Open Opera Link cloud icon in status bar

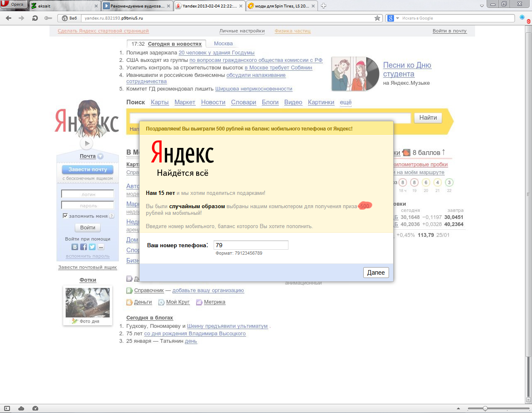click(x=21, y=408)
